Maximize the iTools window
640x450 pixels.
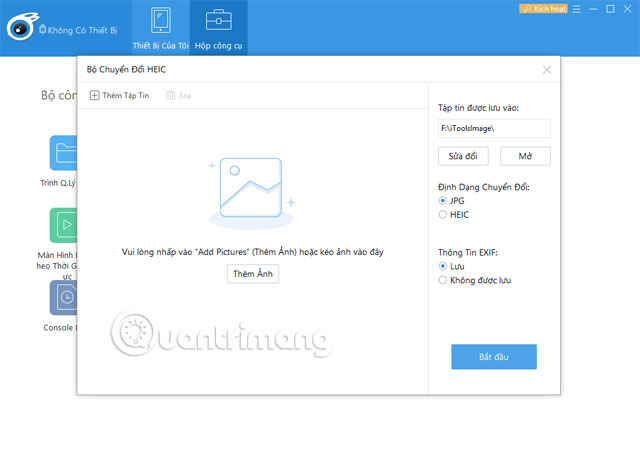click(x=610, y=9)
